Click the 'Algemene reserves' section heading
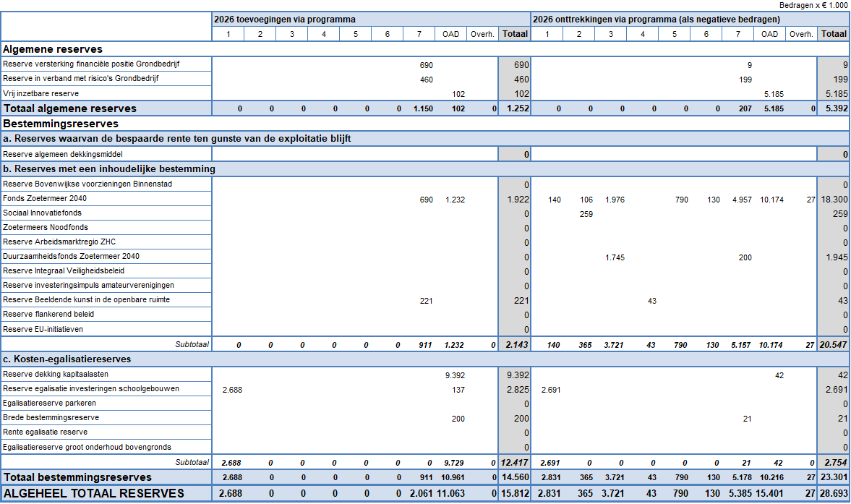 [53, 49]
